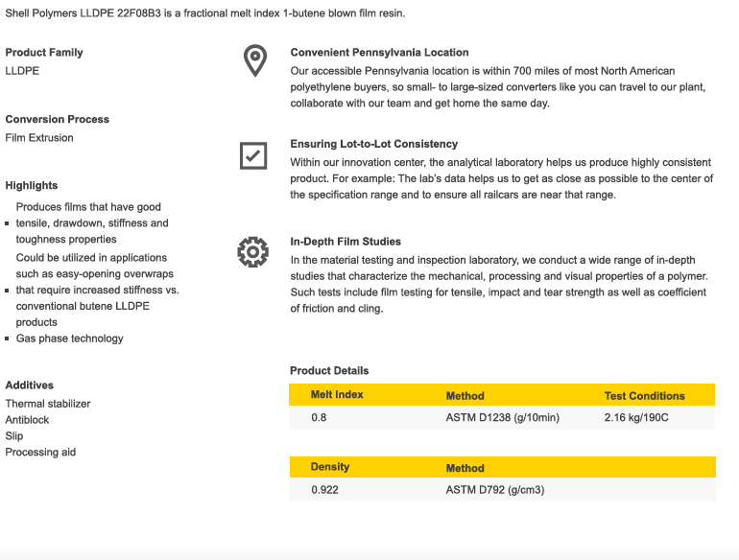The height and width of the screenshot is (560, 739).
Task: Click the Film Extrusion conversion process text
Action: click(x=39, y=138)
